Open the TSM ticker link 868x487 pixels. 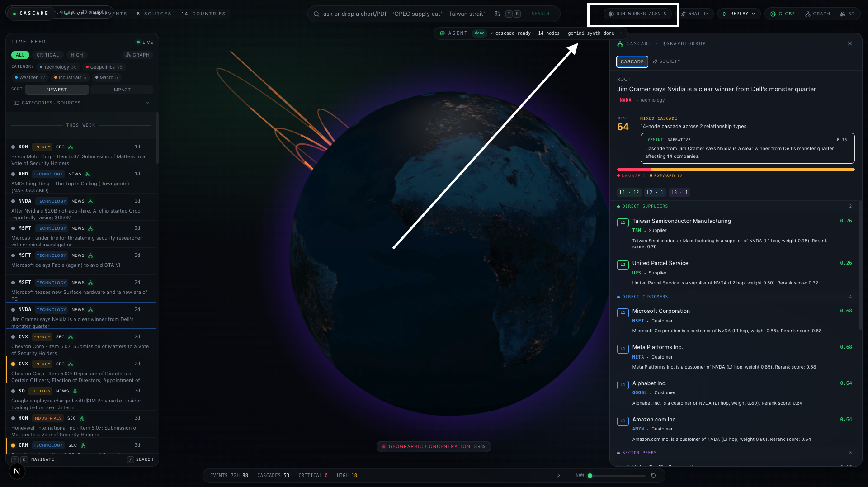click(x=637, y=231)
